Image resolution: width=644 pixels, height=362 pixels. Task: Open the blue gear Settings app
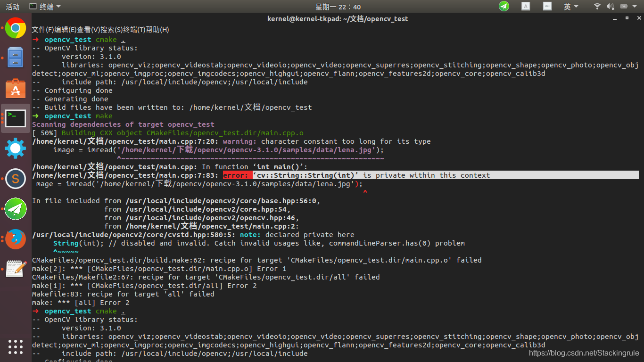pos(16,148)
